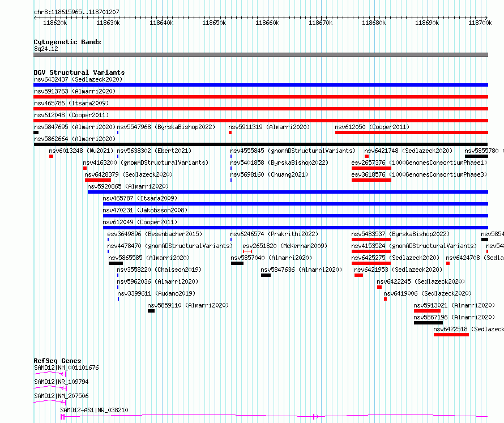Image resolution: width=504 pixels, height=423 pixels.
Task: Open nsv4555845 (gnomADStructuralVariants) label
Action: pos(293,151)
